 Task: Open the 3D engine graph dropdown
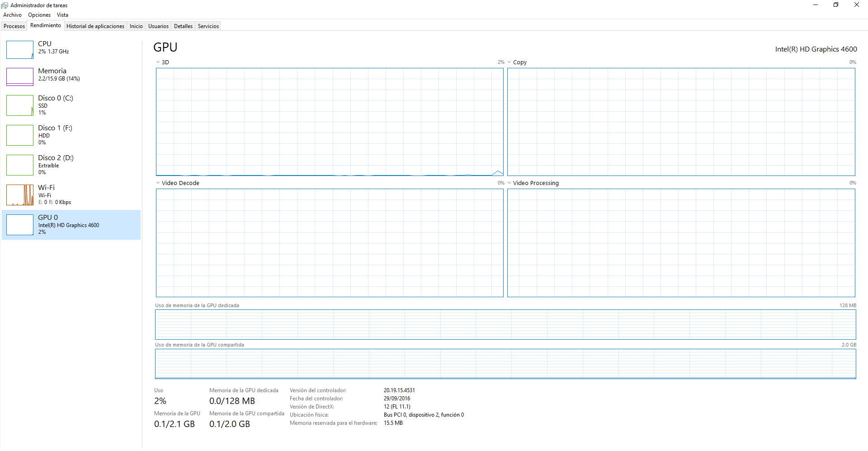pyautogui.click(x=158, y=62)
